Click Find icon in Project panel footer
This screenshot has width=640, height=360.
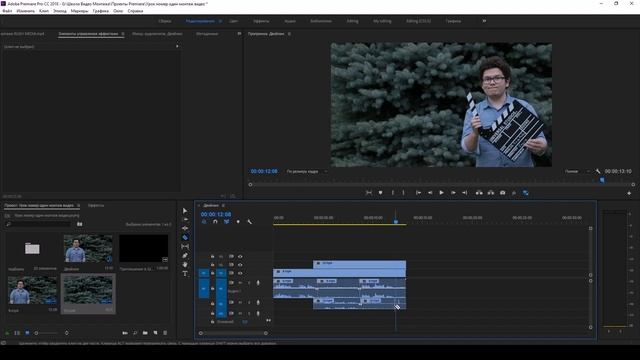135,333
